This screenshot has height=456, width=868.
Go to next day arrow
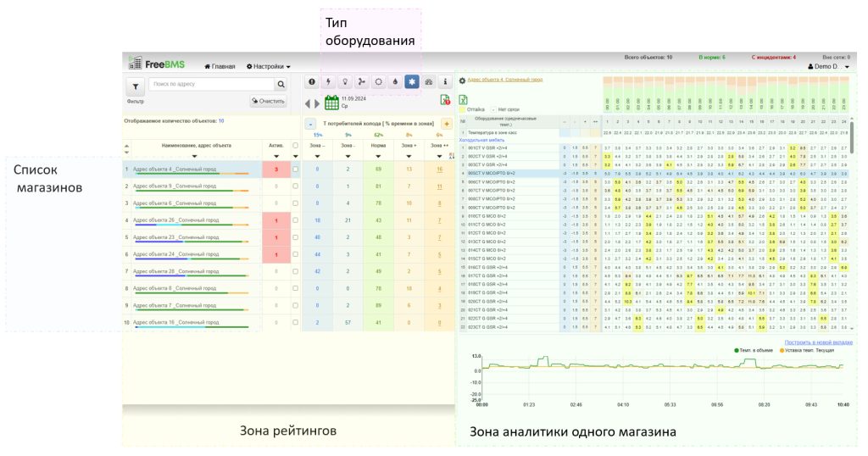[x=317, y=103]
